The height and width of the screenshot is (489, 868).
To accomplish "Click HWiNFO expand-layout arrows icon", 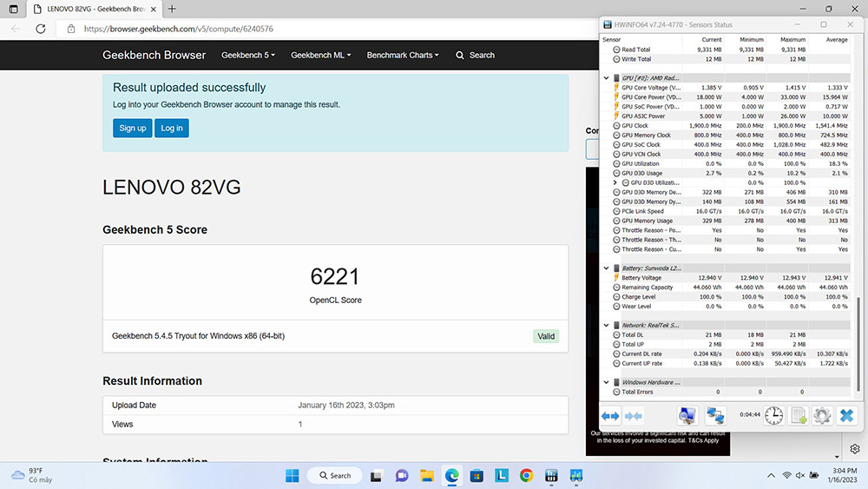I will pyautogui.click(x=610, y=416).
